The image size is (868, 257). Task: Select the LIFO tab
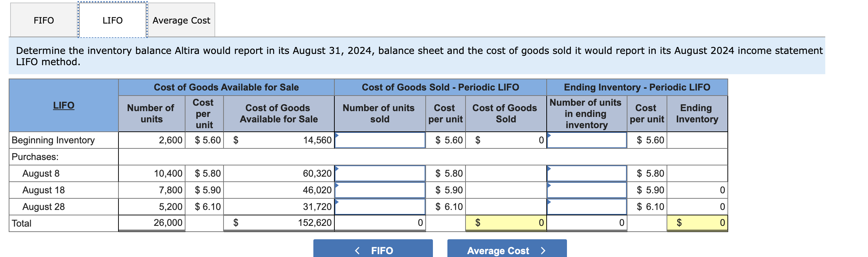113,20
